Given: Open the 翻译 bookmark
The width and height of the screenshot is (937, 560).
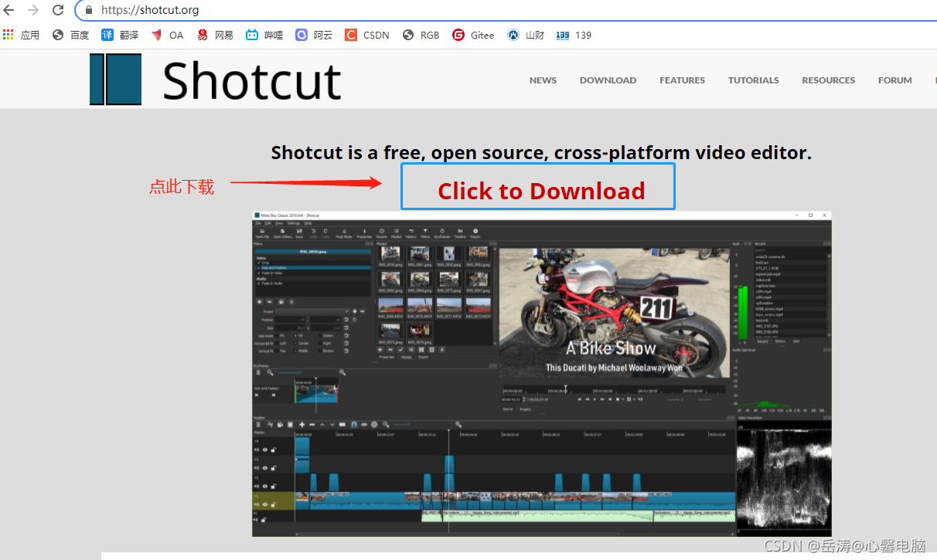Looking at the screenshot, I should point(120,35).
